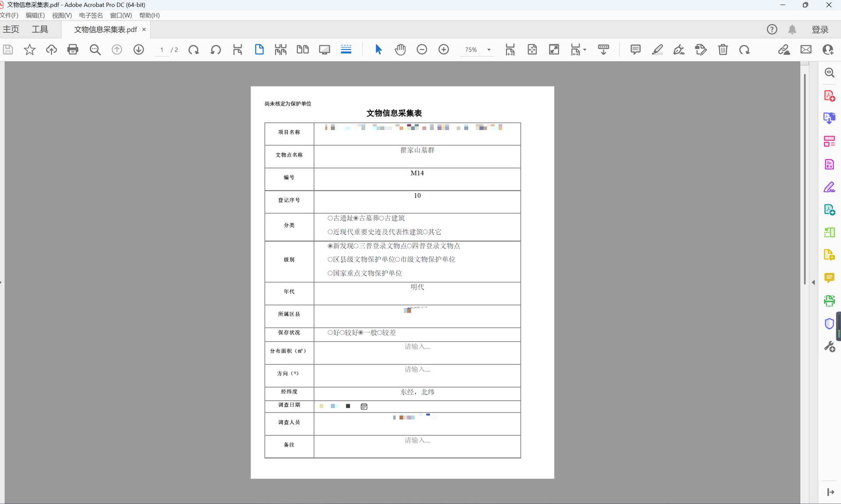Select the 古遗址 radio option

tap(330, 218)
